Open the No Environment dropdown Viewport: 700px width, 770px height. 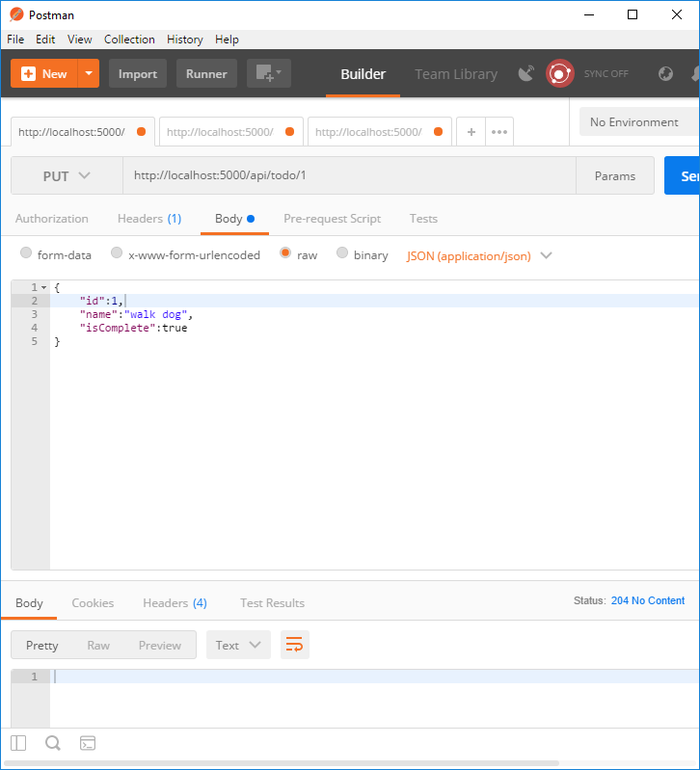coord(639,121)
